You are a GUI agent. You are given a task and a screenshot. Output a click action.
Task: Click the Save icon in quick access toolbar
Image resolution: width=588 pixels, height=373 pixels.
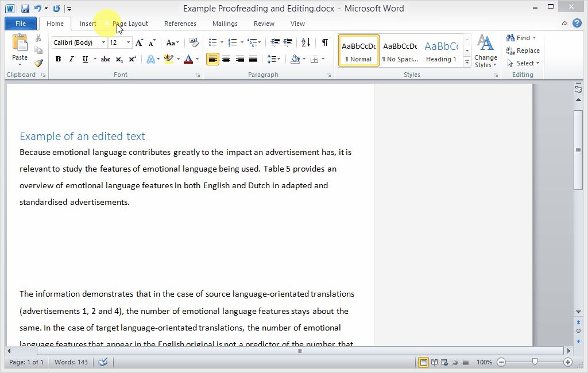tap(25, 9)
